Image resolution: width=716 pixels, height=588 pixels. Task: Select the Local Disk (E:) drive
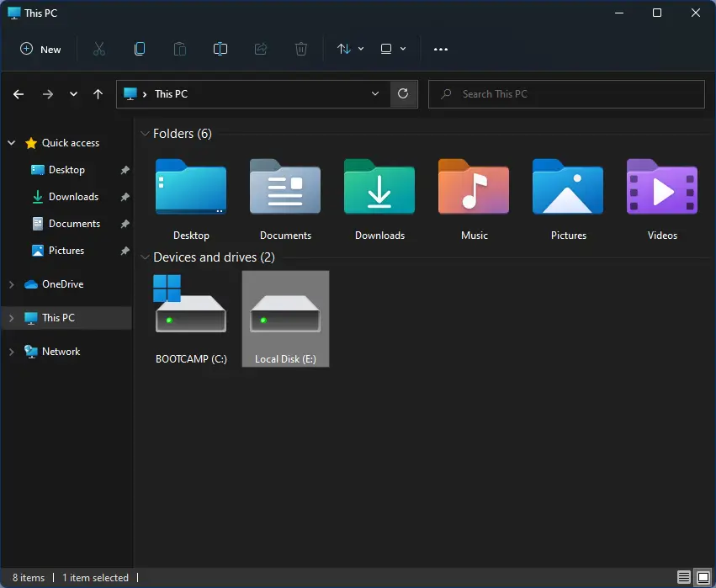(x=285, y=319)
